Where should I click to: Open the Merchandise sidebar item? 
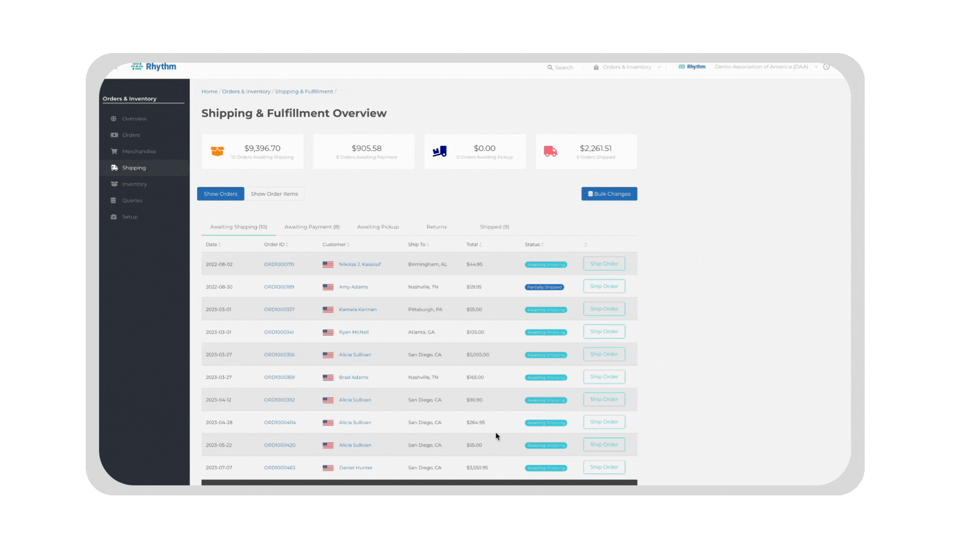tap(144, 152)
